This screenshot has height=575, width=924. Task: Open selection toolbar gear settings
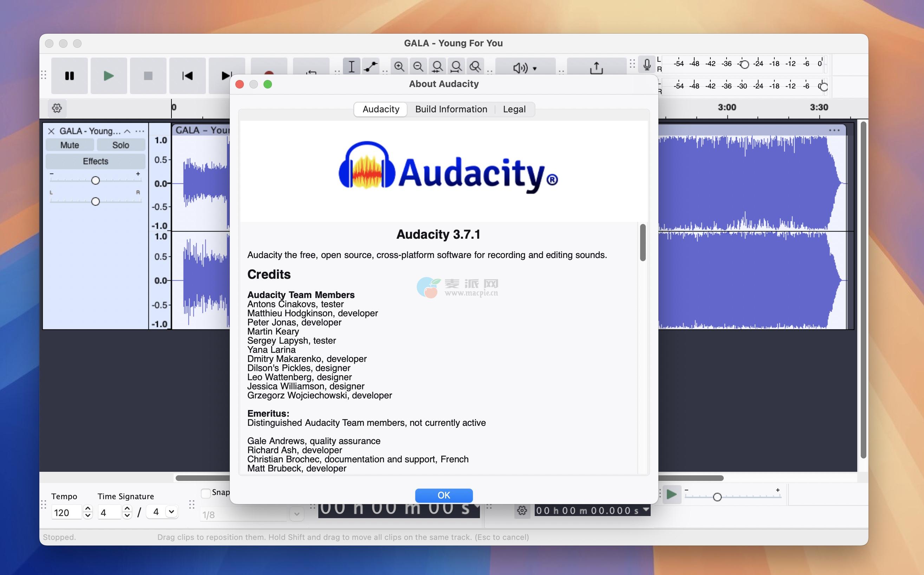pyautogui.click(x=522, y=510)
